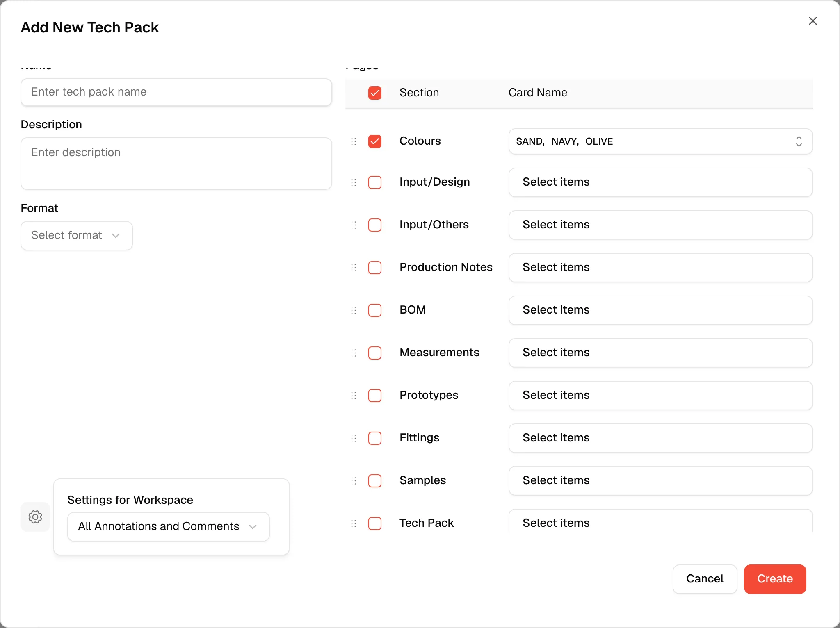Check the Tech Pack section checkbox

375,523
